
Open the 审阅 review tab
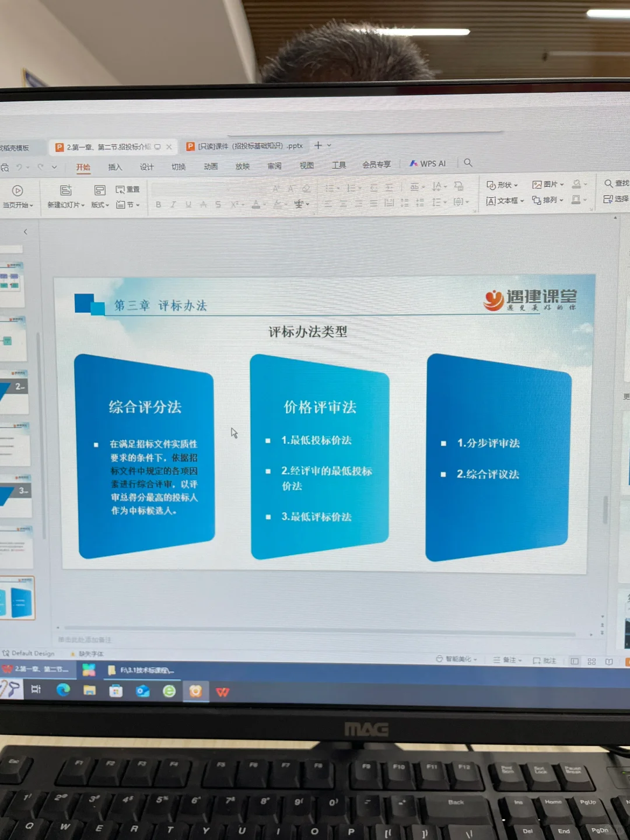pyautogui.click(x=274, y=166)
